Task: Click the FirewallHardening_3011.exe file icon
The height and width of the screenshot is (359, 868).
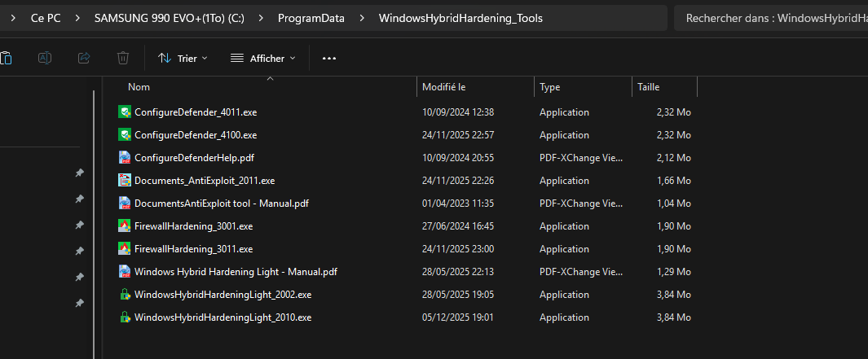Action: click(125, 249)
